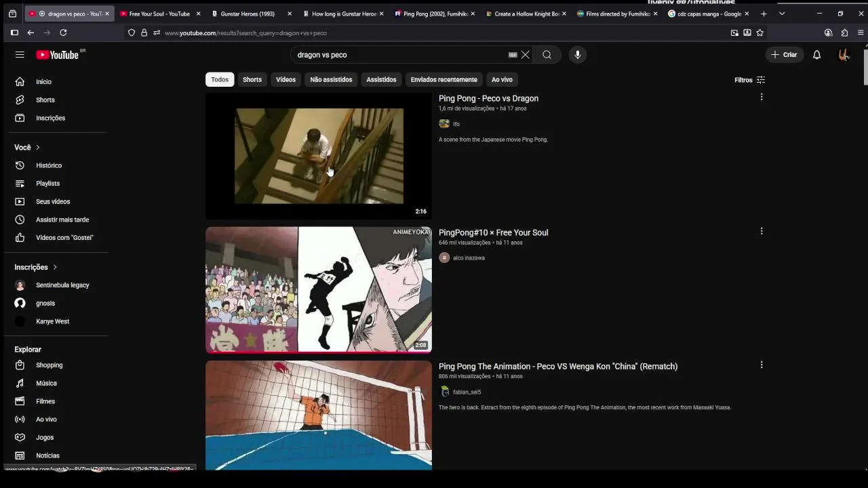
Task: Click the browser address bar URL
Action: tap(245, 33)
